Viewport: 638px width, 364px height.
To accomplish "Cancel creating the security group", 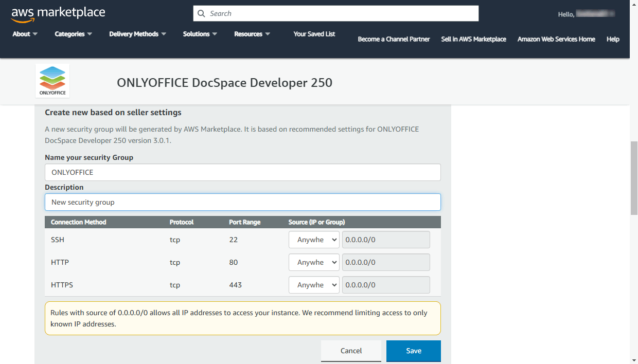I will coord(351,351).
